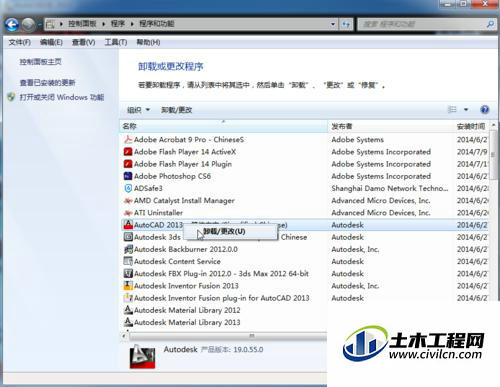This screenshot has height=387, width=500.
Task: Click the Autodesk Material Library 2013 icon
Action: point(128,322)
